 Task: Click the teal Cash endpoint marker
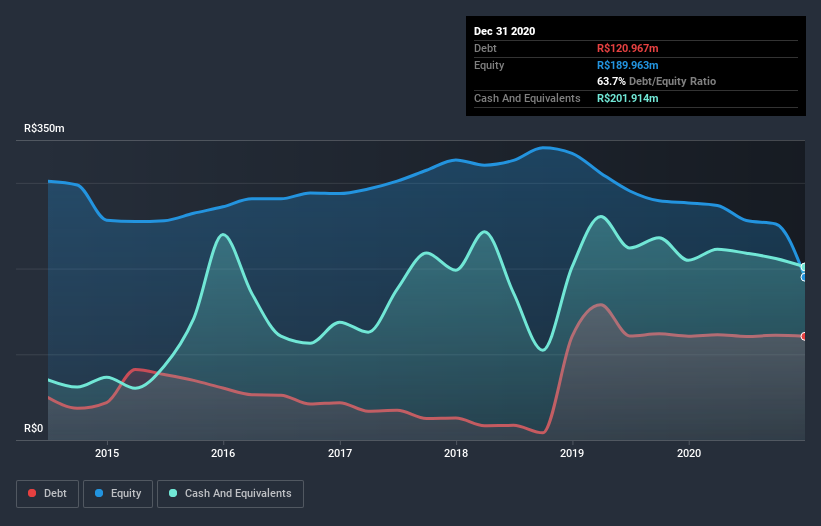click(x=804, y=267)
